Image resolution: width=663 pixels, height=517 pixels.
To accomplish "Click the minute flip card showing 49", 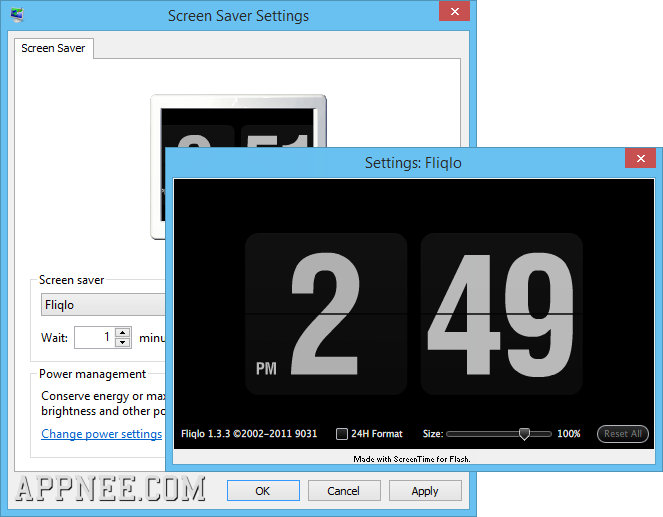I will (x=501, y=314).
